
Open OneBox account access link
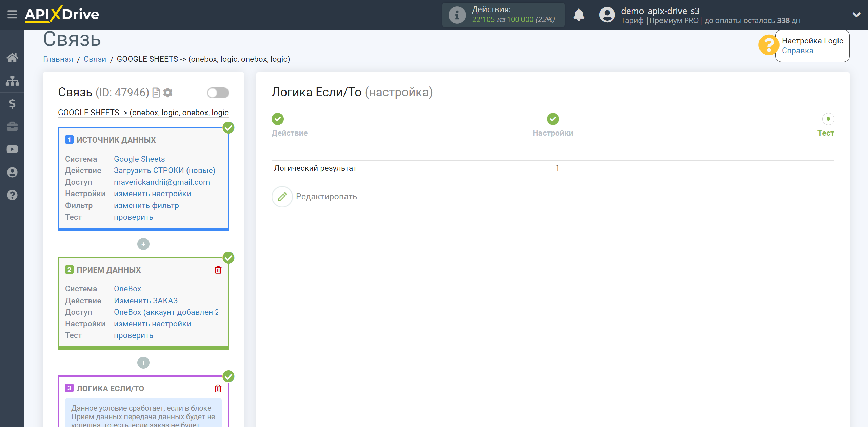[x=166, y=312]
